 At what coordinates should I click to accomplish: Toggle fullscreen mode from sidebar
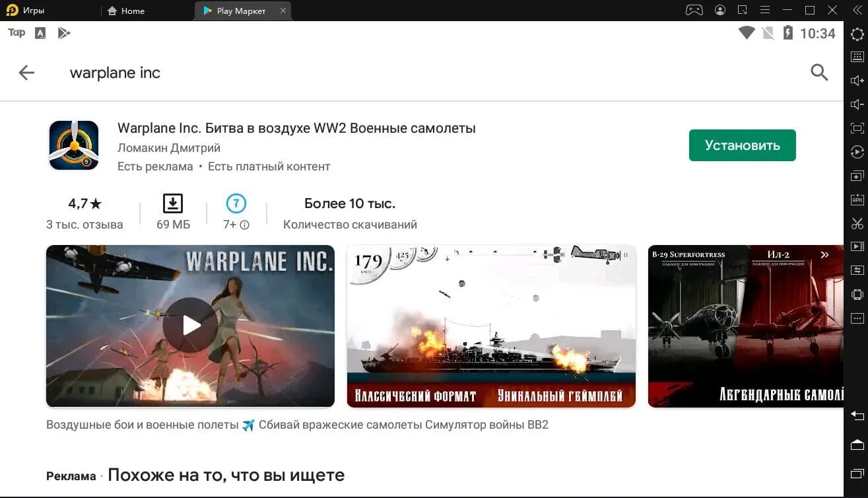857,128
